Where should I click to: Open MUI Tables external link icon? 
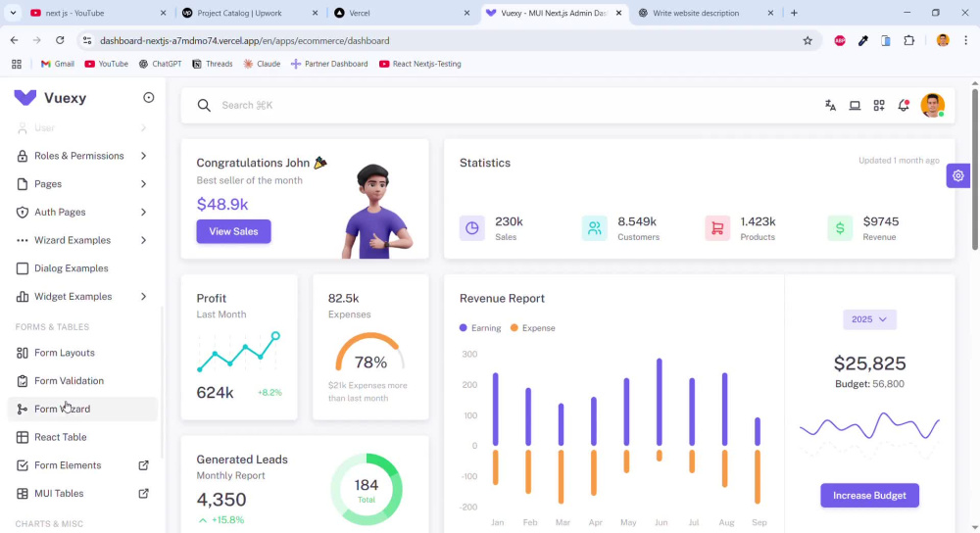coord(143,493)
